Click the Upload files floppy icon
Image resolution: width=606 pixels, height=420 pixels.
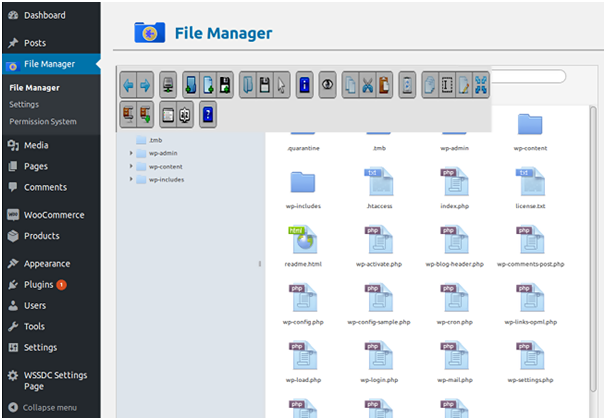coord(225,85)
